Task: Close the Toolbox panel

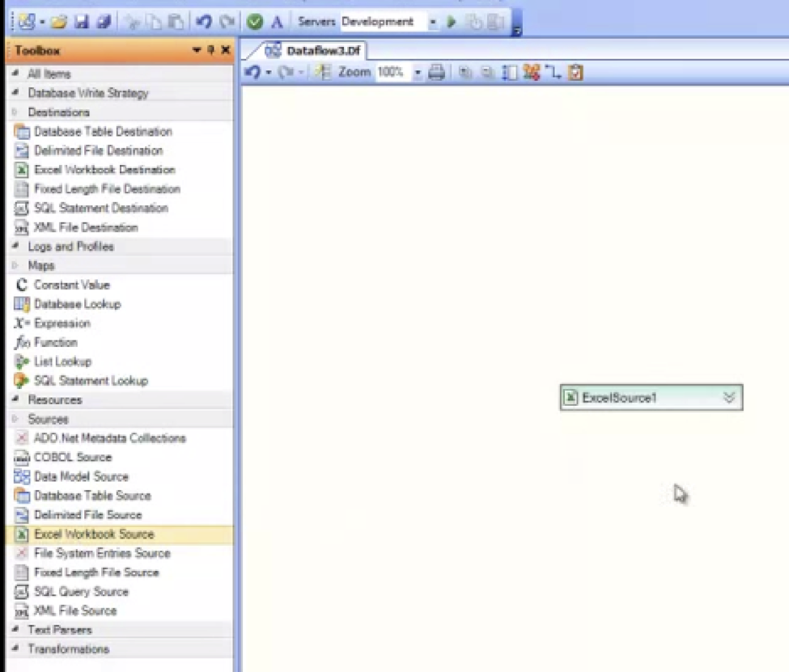Action: click(x=225, y=51)
